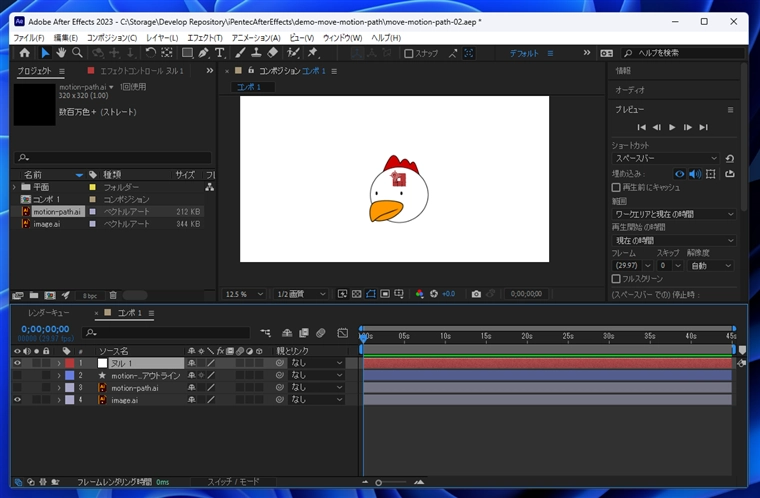Open the スペースバー shortcut dropdown
This screenshot has height=498, width=760.
tap(665, 158)
